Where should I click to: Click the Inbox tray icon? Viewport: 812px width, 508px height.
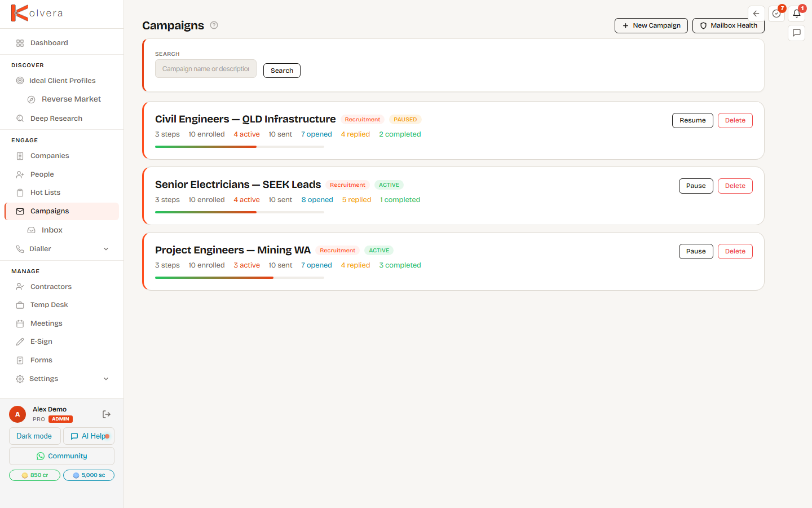click(32, 230)
